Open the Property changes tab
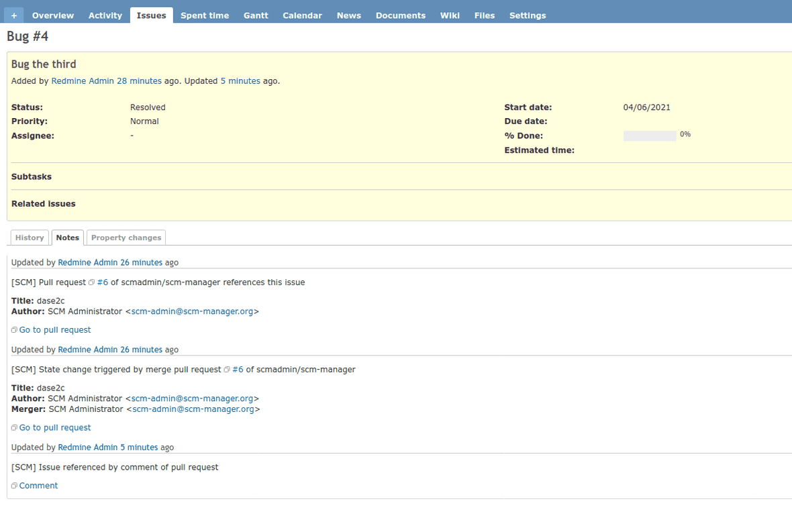Viewport: 792px width, 532px height. point(126,237)
